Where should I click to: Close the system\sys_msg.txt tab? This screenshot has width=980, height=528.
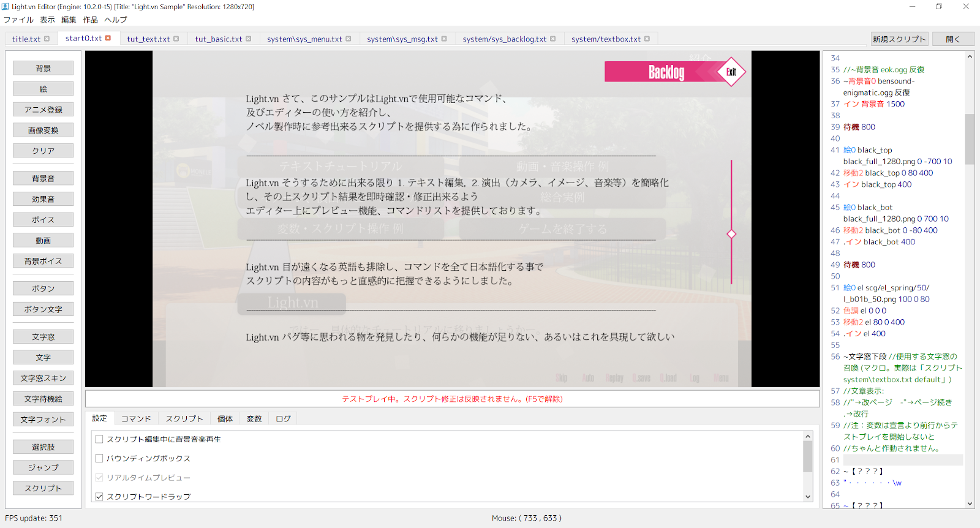444,39
